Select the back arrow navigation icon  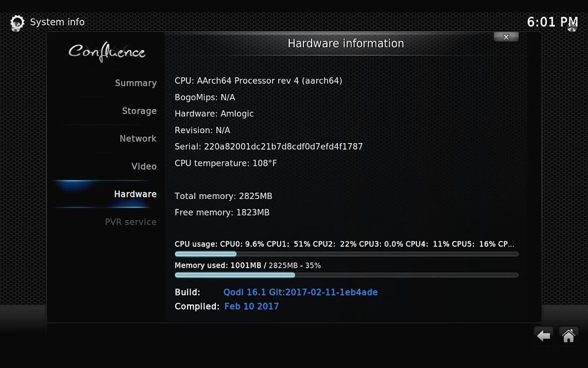tap(543, 335)
